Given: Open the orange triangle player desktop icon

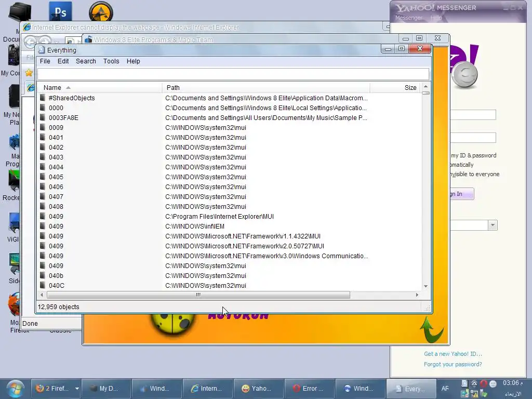Looking at the screenshot, I should pyautogui.click(x=101, y=12).
